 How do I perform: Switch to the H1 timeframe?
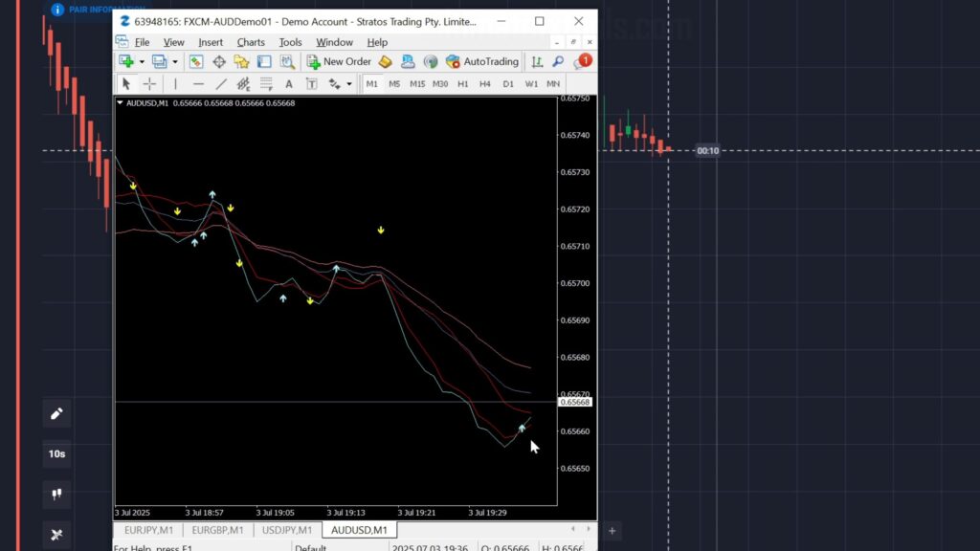click(x=462, y=84)
